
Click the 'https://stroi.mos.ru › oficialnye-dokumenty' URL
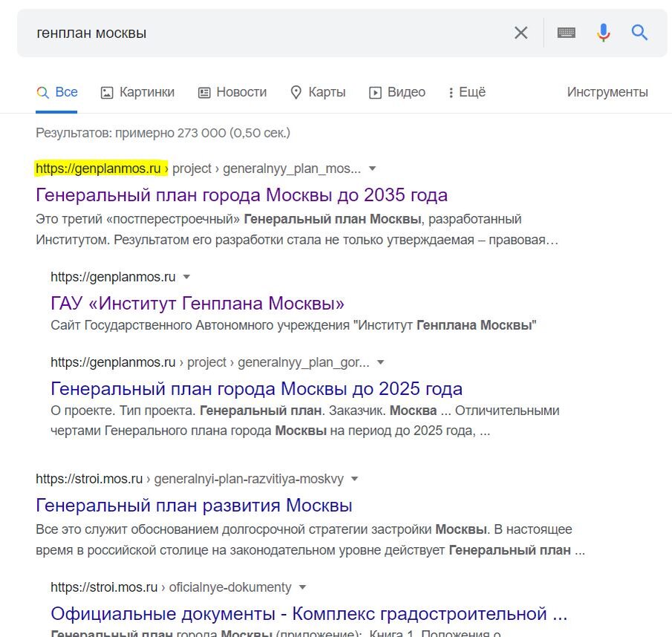pyautogui.click(x=171, y=587)
